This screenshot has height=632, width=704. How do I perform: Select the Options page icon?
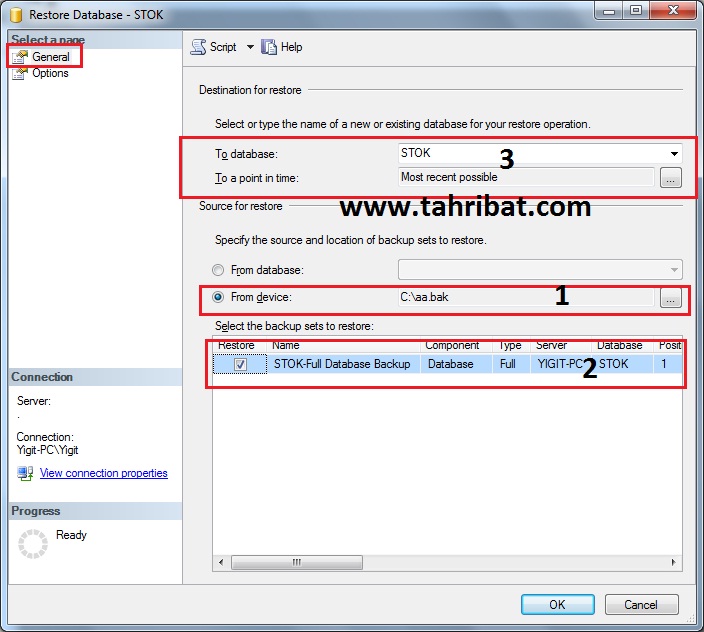pos(20,73)
